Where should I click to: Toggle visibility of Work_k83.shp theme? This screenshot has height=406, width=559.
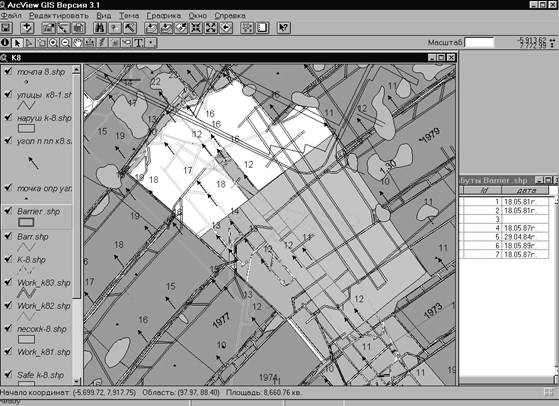click(8, 282)
